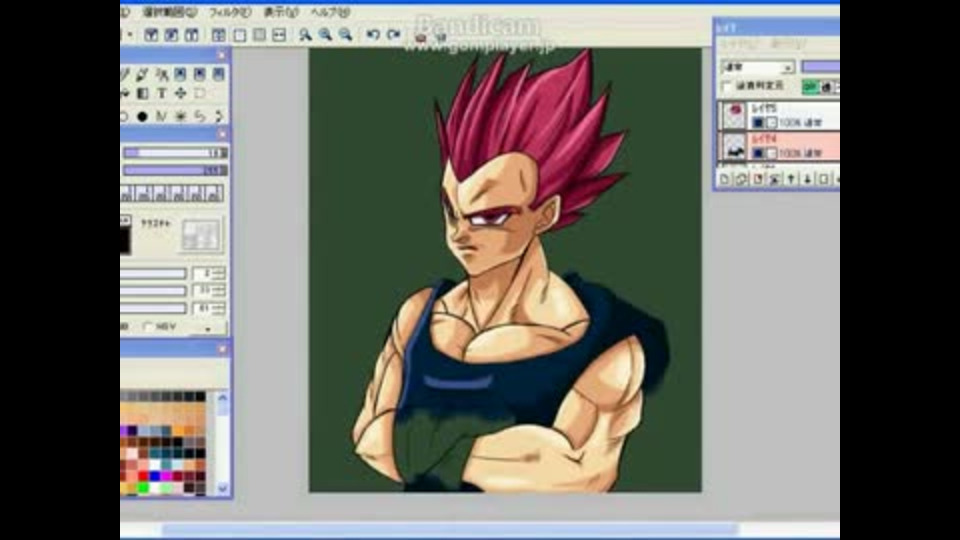Click the first color component slider
Viewport: 960px width, 540px height.
[153, 274]
